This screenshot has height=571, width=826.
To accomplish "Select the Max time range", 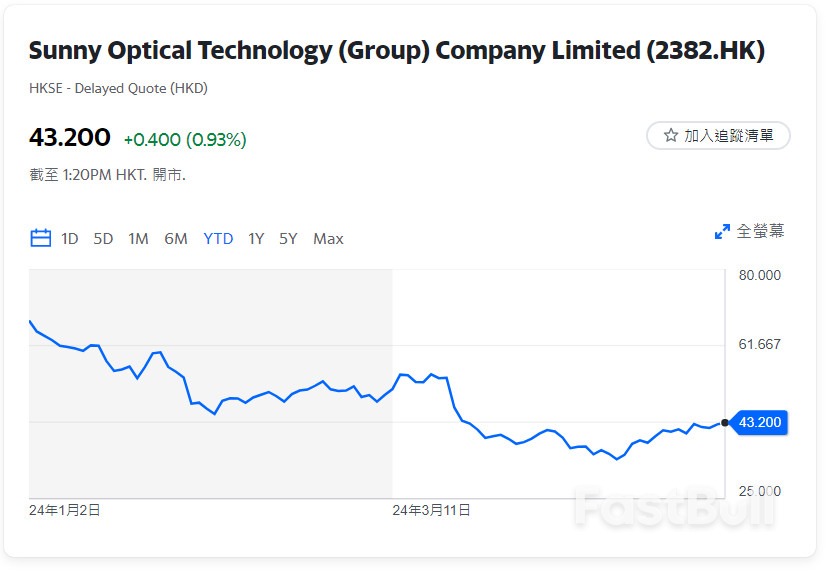I will 328,238.
